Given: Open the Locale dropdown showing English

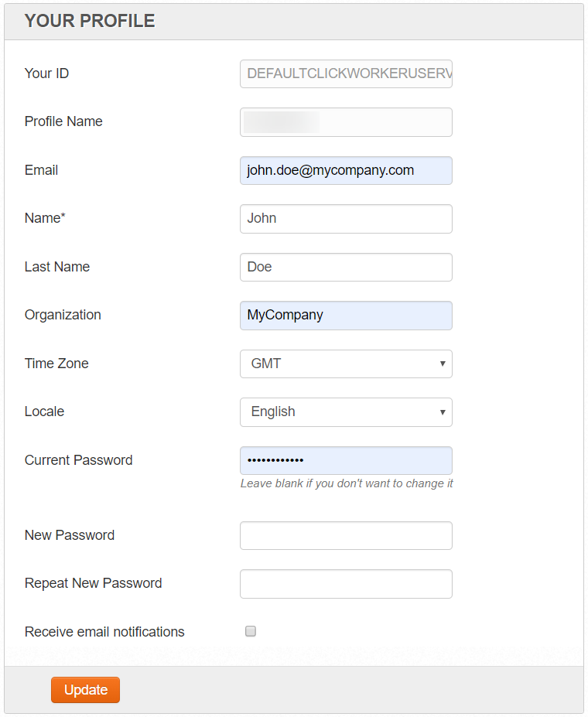Looking at the screenshot, I should (346, 412).
